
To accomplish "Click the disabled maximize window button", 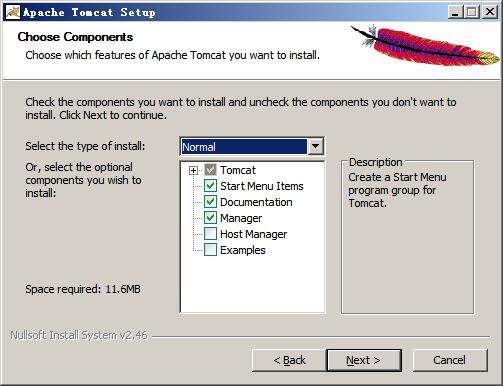I will [x=472, y=12].
